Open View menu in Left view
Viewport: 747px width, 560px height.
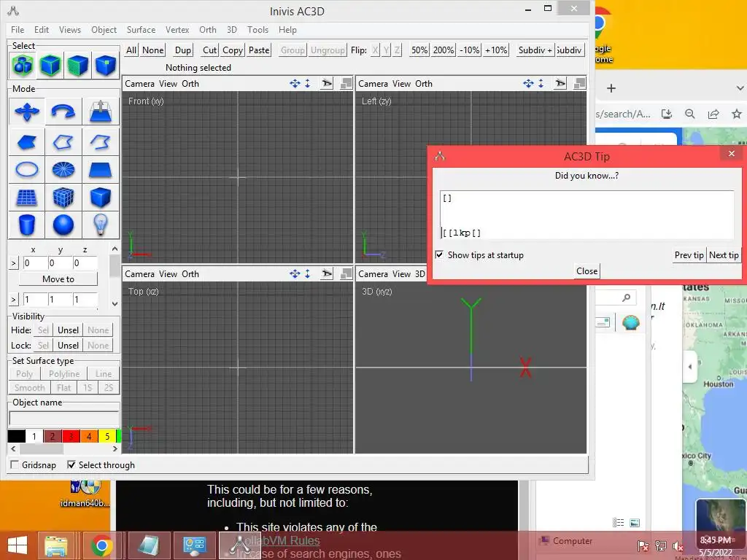(x=402, y=83)
